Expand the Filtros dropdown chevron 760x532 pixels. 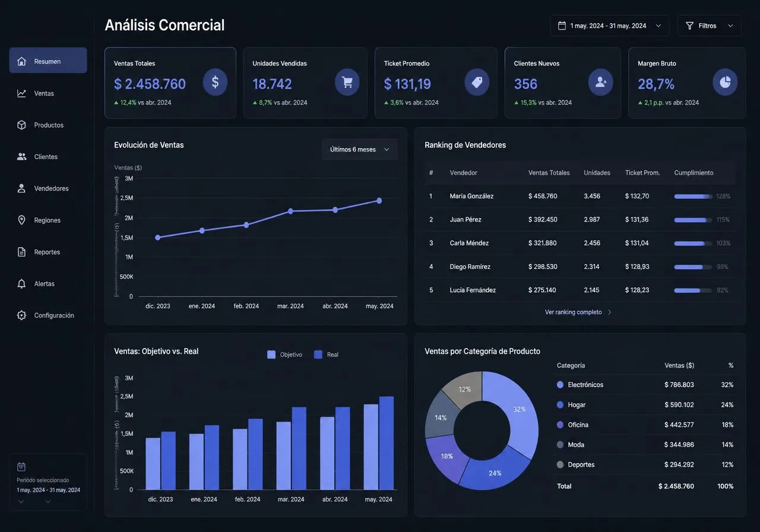coord(730,26)
